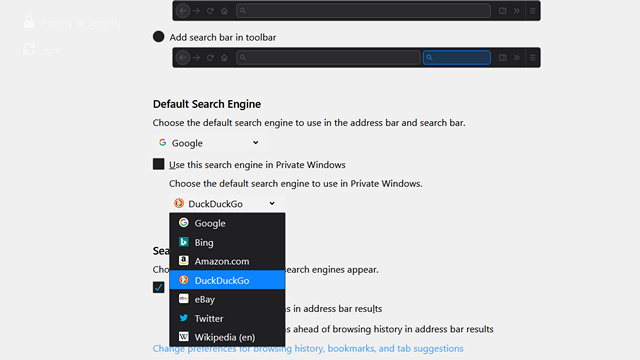Click home icon in lower toolbar preview
This screenshot has width=640, height=360.
[x=224, y=58]
